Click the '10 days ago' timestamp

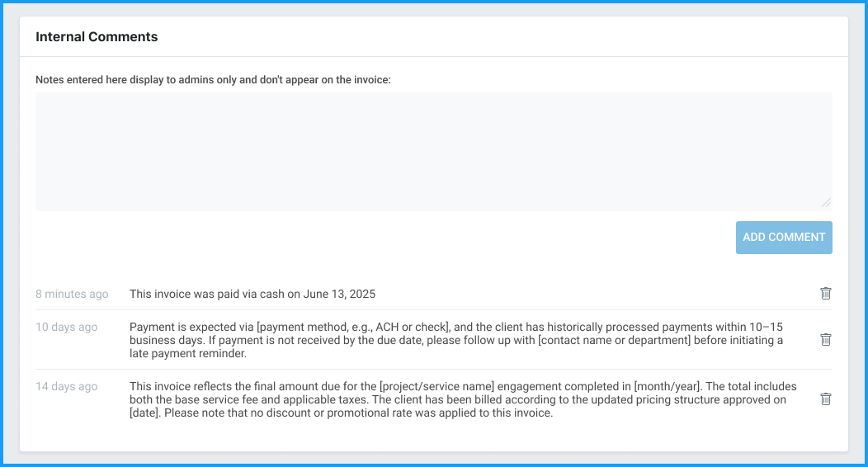tap(66, 327)
